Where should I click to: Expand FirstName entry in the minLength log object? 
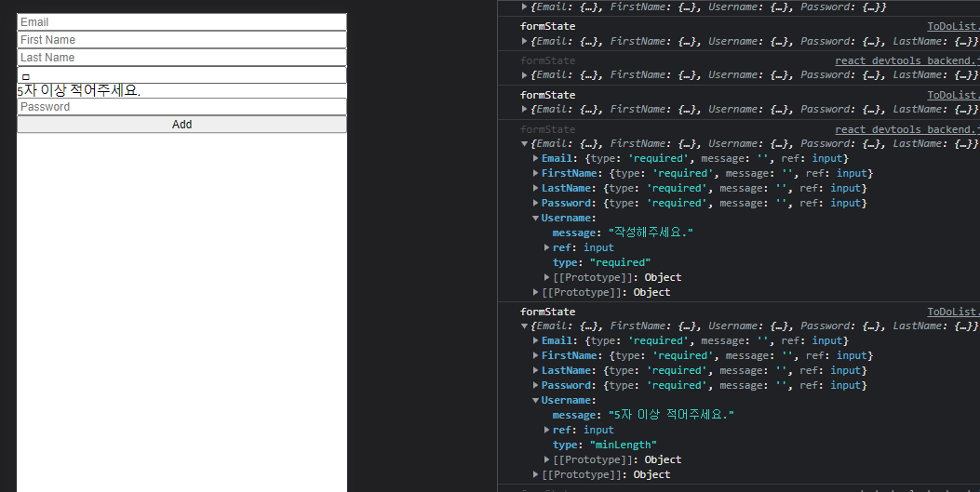pyautogui.click(x=536, y=356)
